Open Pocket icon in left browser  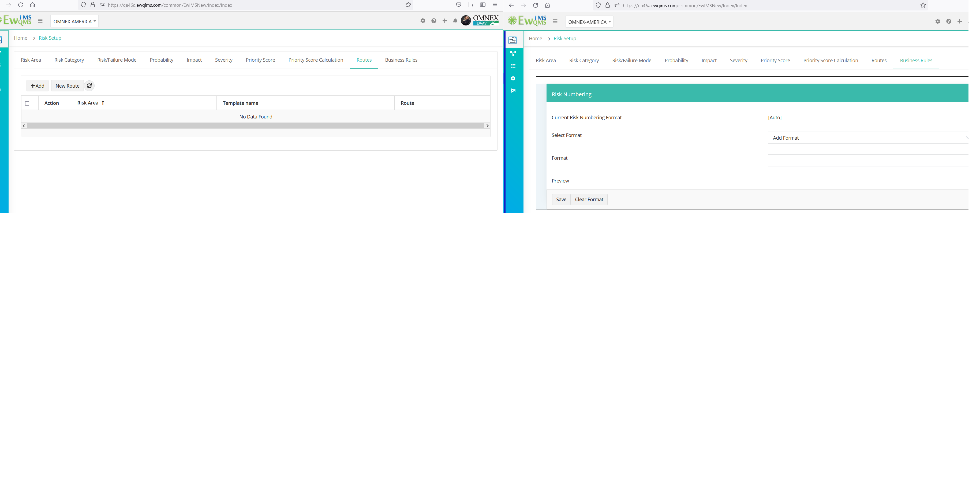pyautogui.click(x=458, y=5)
